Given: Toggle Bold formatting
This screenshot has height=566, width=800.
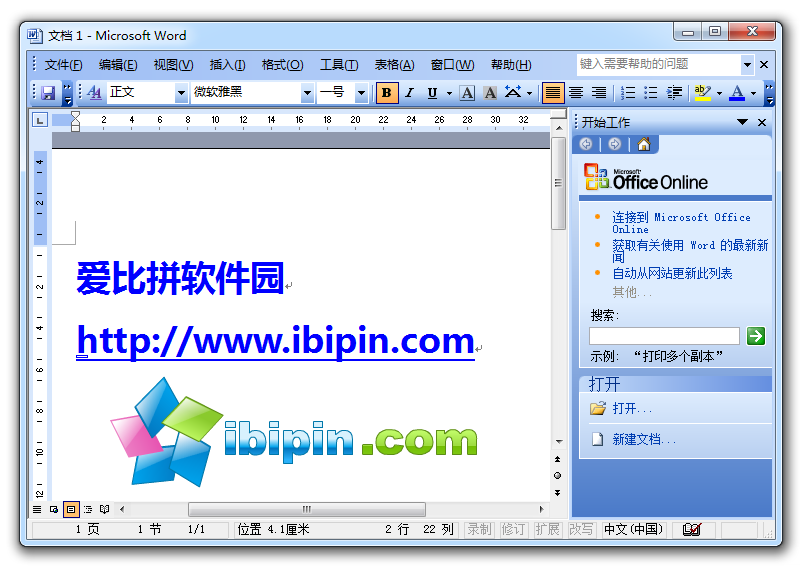Looking at the screenshot, I should tap(386, 93).
